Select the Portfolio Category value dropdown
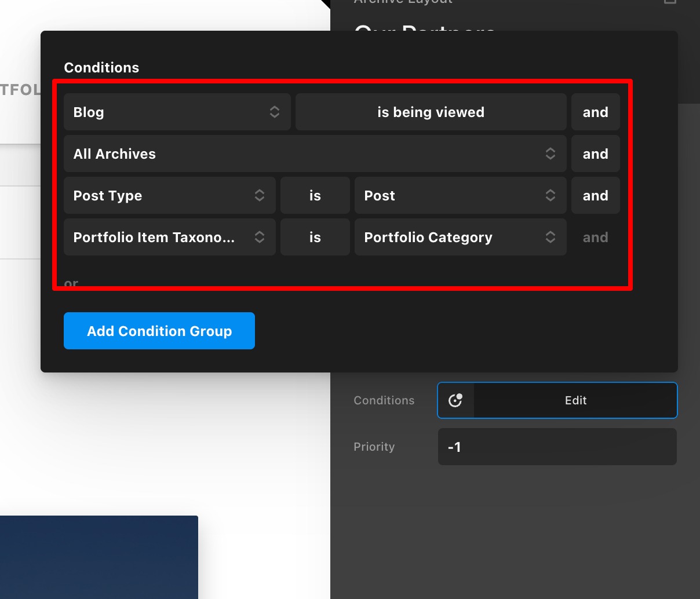 (x=460, y=238)
